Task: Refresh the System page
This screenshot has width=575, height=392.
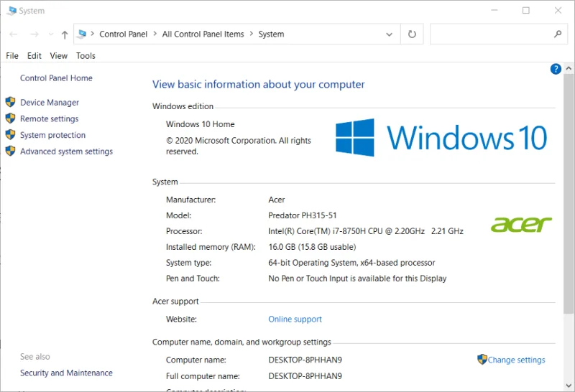Action: [412, 34]
